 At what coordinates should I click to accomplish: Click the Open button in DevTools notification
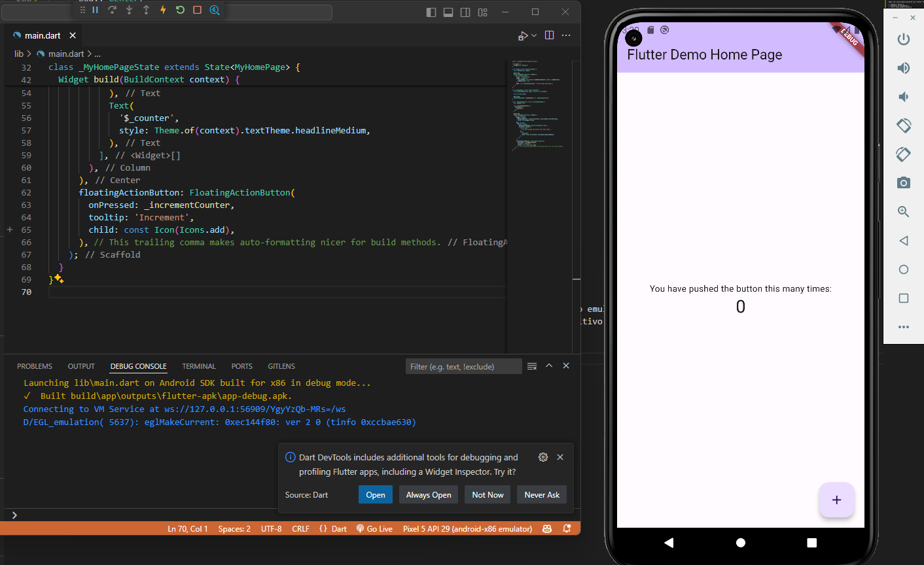[376, 494]
